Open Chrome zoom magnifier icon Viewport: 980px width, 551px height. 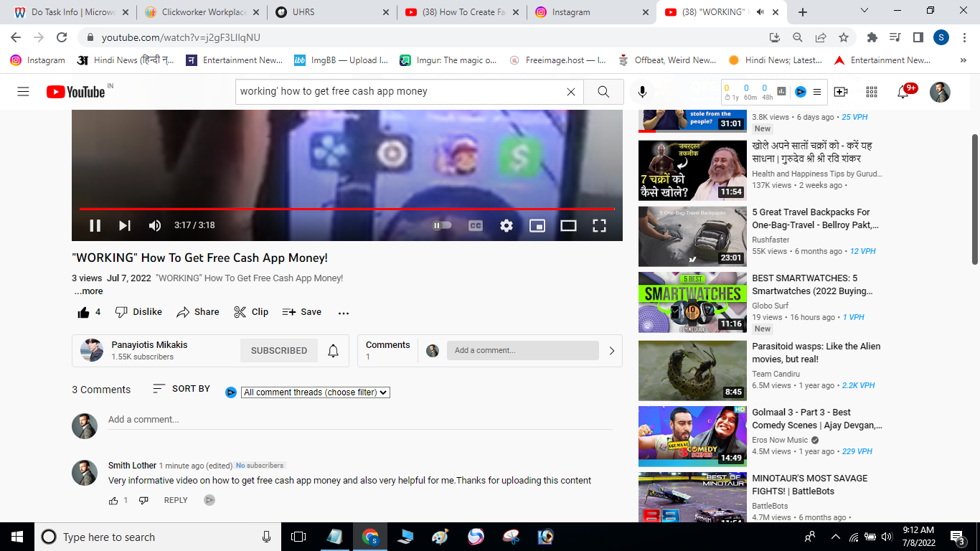pyautogui.click(x=798, y=37)
